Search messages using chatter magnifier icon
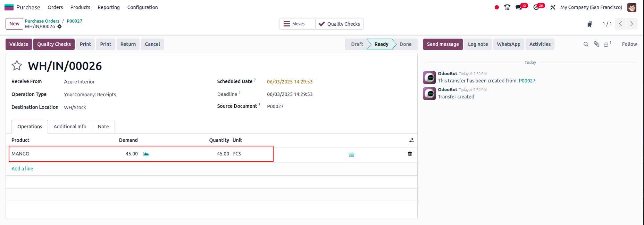Viewport: 644px width, 225px height. point(586,44)
